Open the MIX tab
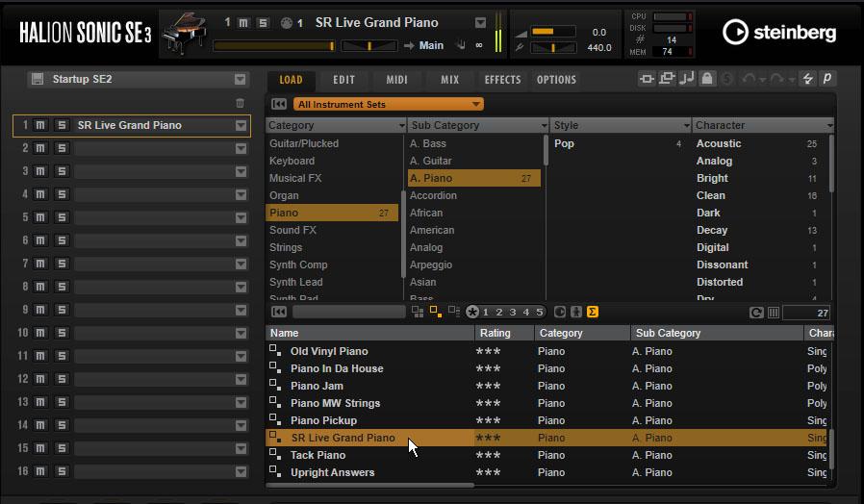 [x=449, y=80]
